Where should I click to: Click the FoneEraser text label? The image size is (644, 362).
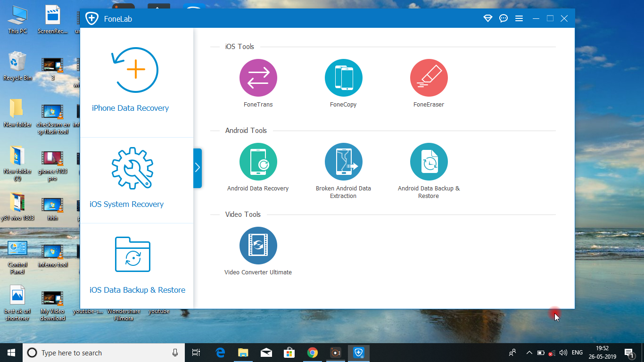[x=429, y=105]
